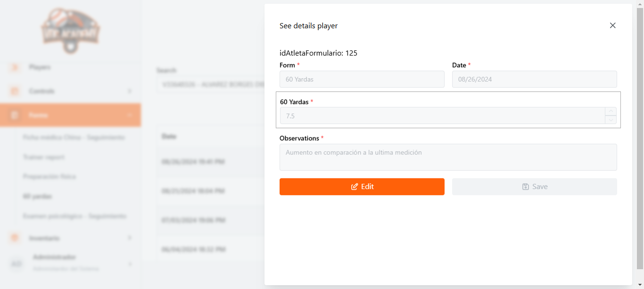This screenshot has width=644, height=289.
Task: Increase 60 Yardas value with up arrow
Action: pos(611,112)
